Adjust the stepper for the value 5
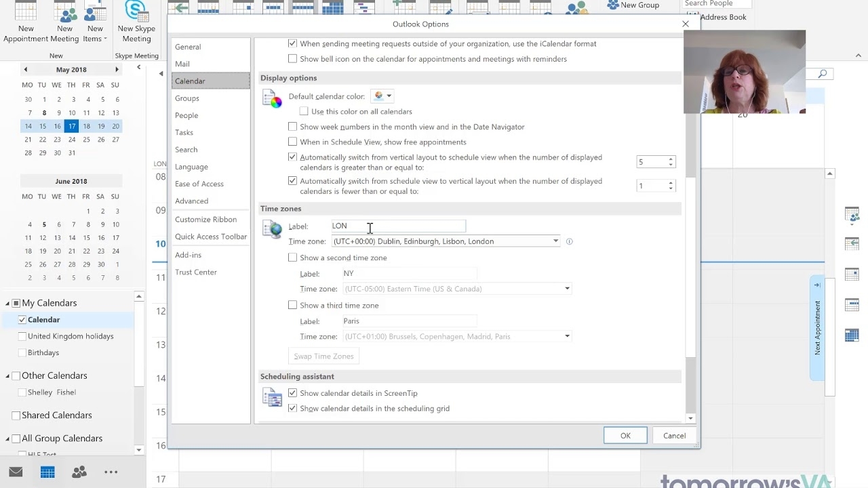This screenshot has width=868, height=488. tap(671, 162)
